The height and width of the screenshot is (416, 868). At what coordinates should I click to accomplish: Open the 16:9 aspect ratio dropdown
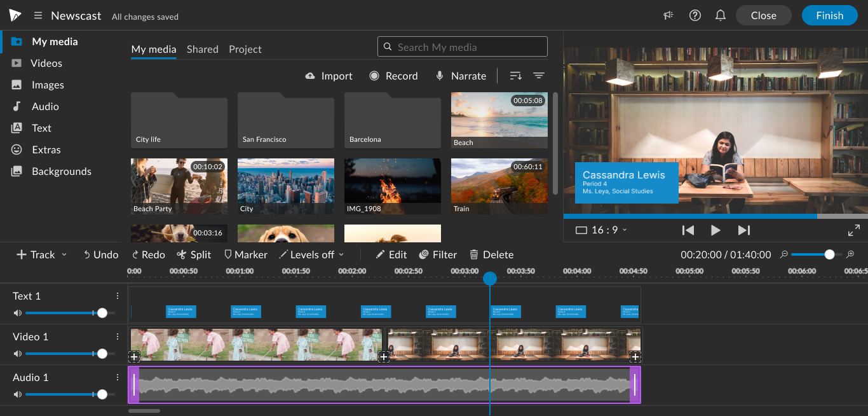tap(601, 230)
